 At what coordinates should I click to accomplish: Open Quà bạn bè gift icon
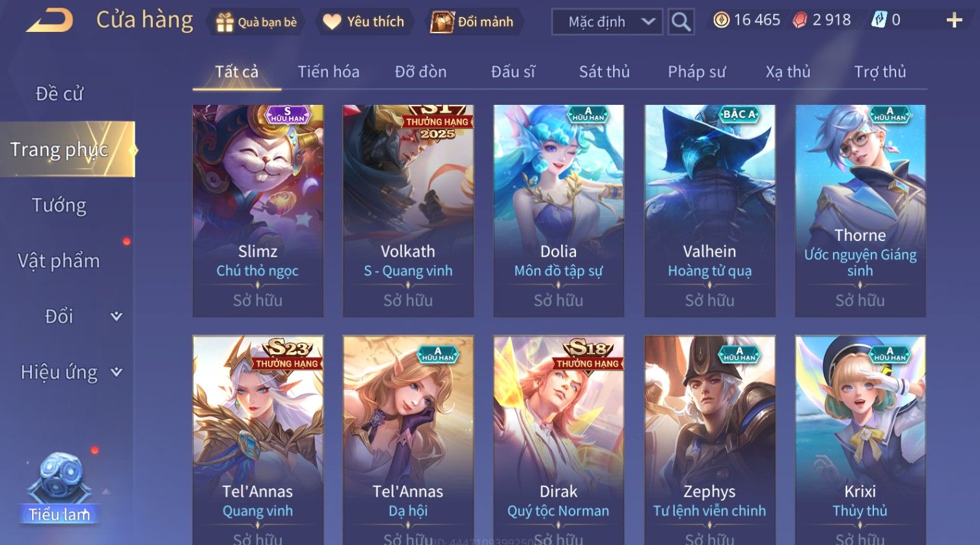225,22
